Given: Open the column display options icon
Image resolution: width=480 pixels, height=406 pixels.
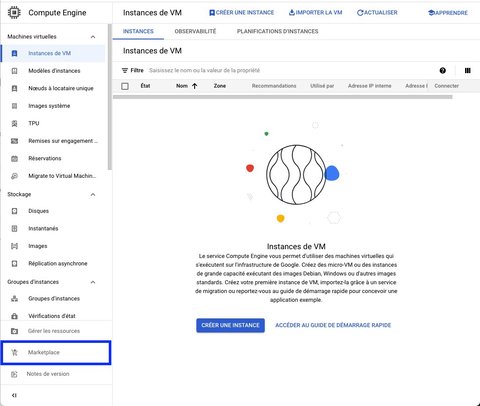Looking at the screenshot, I should point(468,70).
